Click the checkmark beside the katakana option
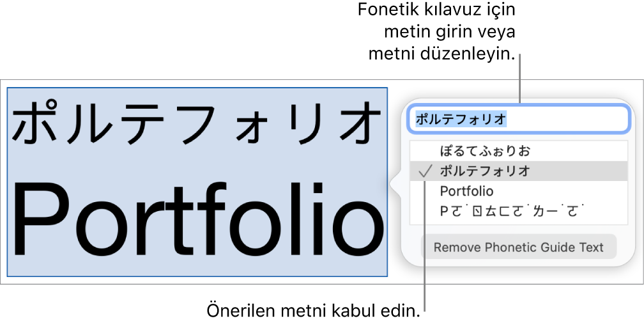The image size is (644, 323). click(426, 171)
